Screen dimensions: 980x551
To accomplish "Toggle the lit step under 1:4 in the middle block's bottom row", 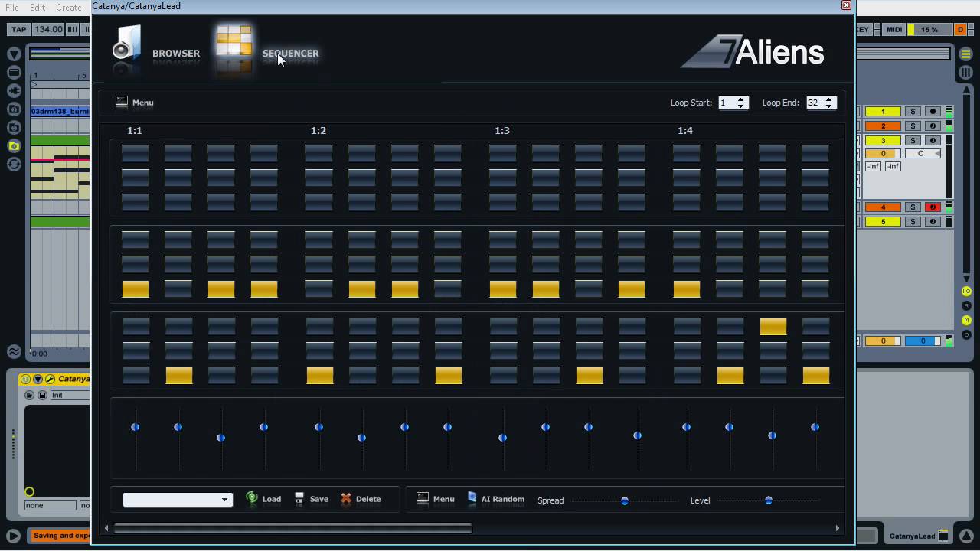I will click(x=687, y=289).
